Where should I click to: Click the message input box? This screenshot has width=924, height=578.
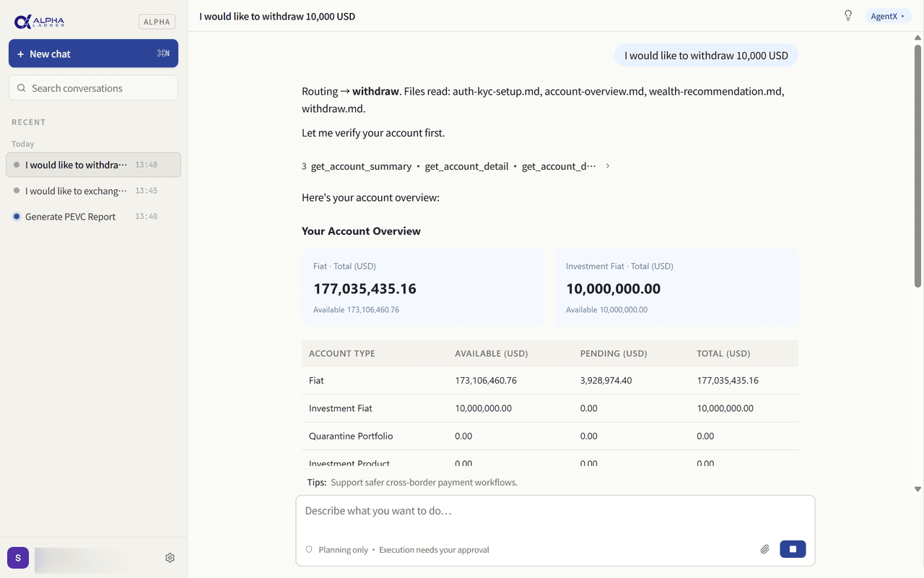pos(555,512)
